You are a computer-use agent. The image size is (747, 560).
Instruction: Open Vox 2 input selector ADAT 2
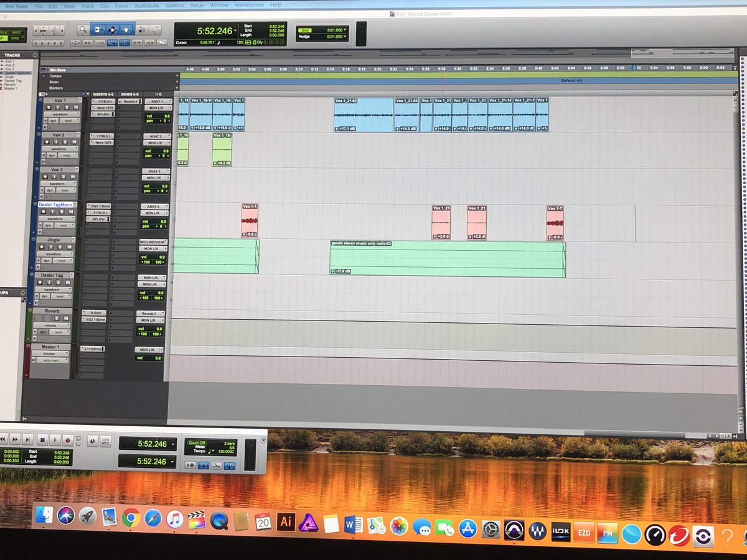point(156,136)
